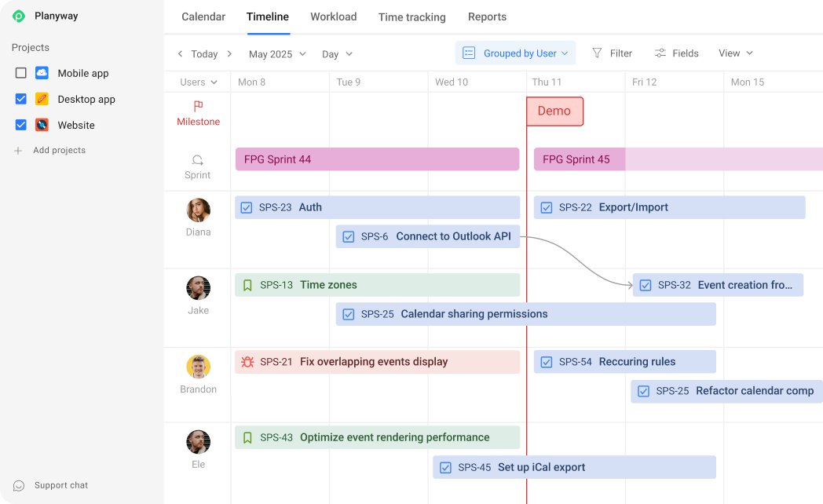The width and height of the screenshot is (823, 504).
Task: Click the bookmark icon on SPS-13 Time zones
Action: [x=247, y=284]
